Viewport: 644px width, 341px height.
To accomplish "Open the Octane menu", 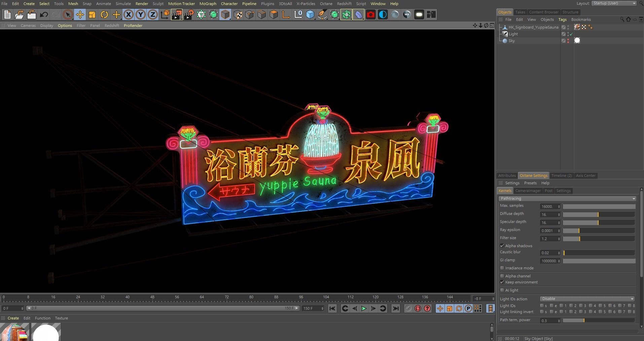I will (x=326, y=4).
